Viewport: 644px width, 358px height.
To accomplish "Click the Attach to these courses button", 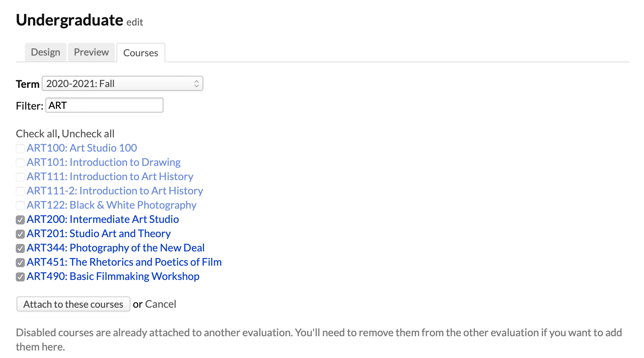I will click(x=73, y=304).
